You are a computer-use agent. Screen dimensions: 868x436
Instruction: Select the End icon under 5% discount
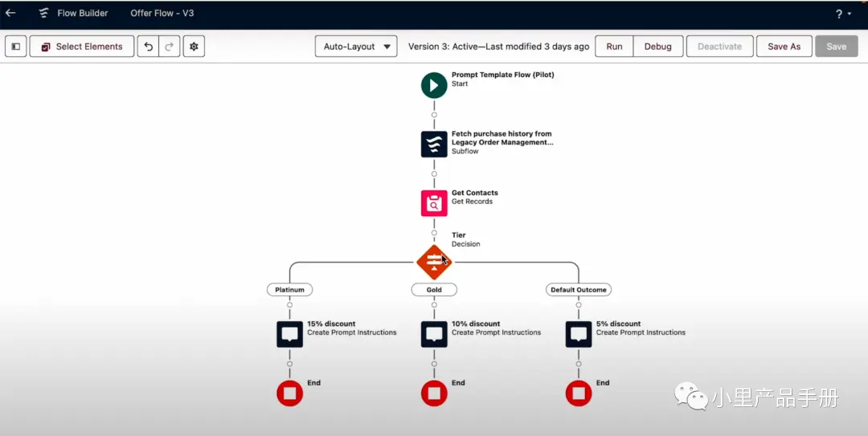coord(579,393)
